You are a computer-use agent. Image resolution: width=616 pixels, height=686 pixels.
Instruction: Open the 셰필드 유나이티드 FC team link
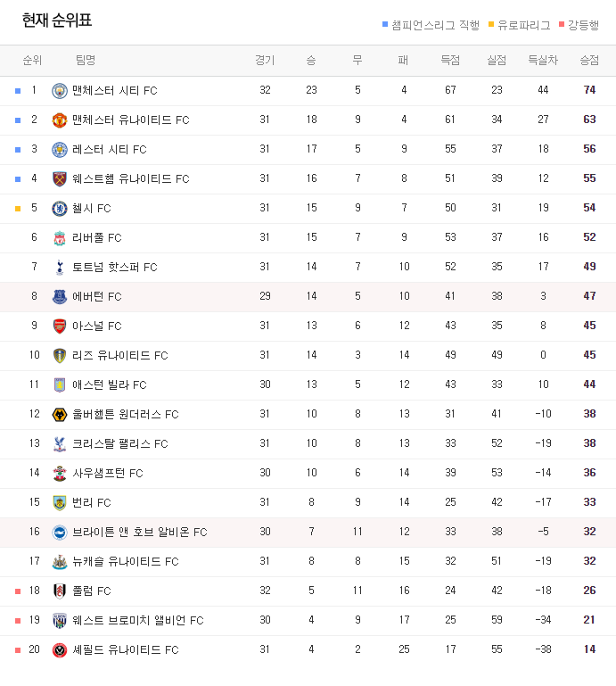click(126, 649)
